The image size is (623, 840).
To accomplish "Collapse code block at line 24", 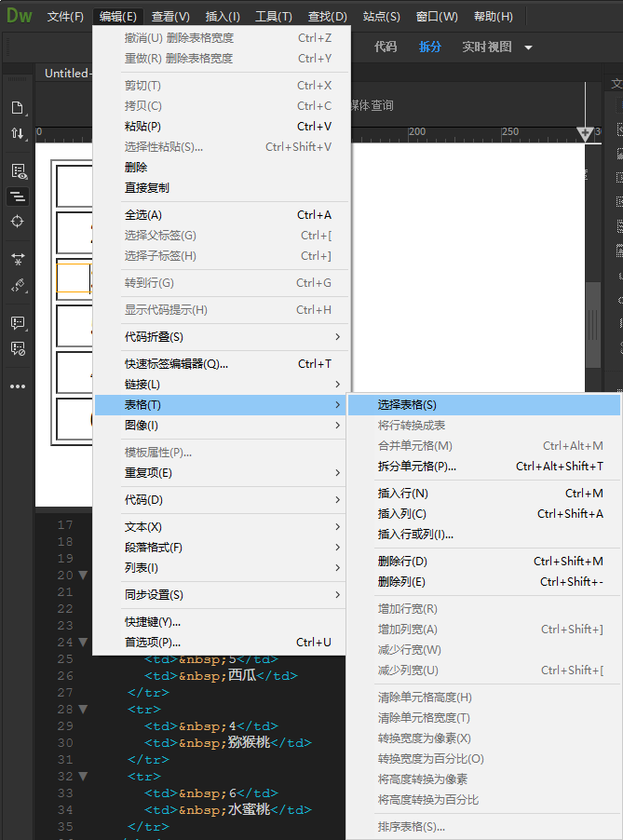I will [83, 642].
